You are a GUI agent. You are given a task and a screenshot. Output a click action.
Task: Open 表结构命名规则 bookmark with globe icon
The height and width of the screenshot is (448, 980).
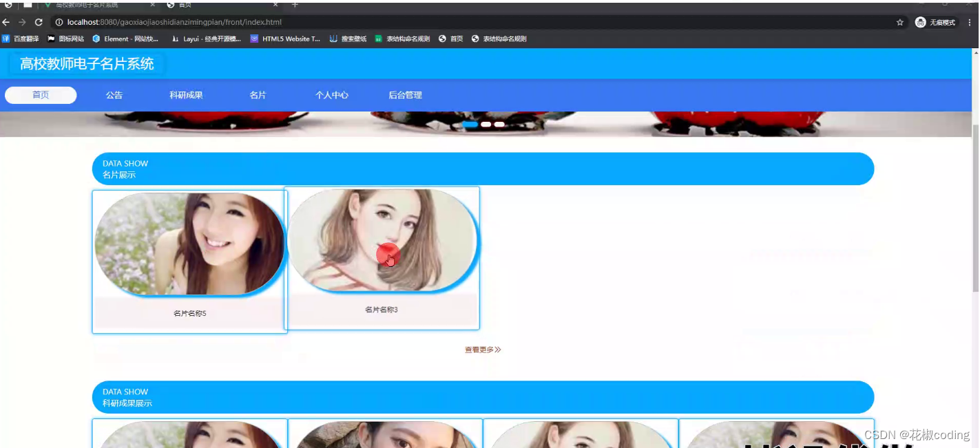click(x=499, y=39)
